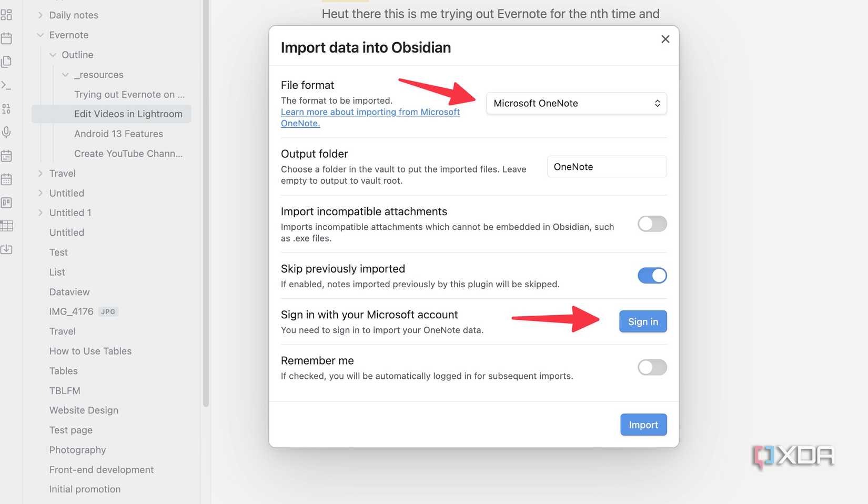Open the calendar icon in the left ribbon

7,38
